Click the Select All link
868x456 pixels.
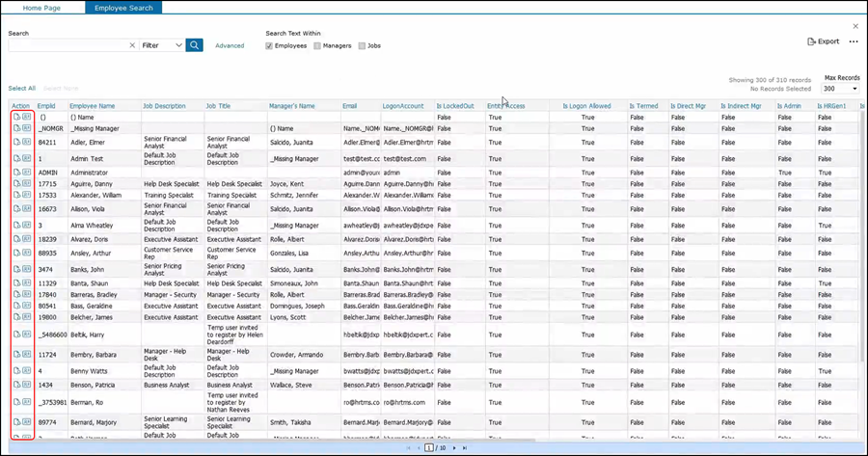tap(22, 88)
